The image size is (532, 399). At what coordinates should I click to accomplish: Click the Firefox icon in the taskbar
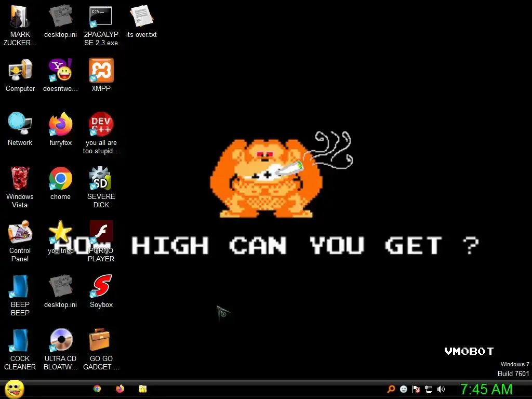120,389
